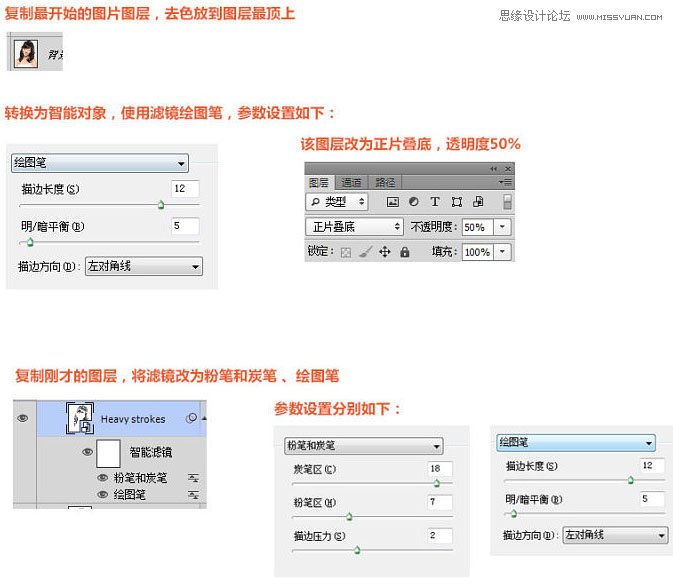Viewport: 673px width, 585px height.
Task: Click the portrait background layer thumbnail
Action: pos(26,53)
